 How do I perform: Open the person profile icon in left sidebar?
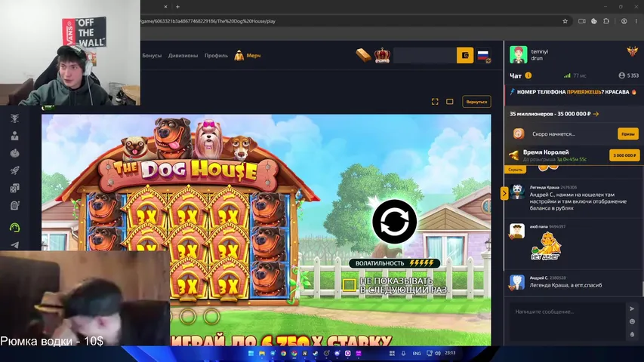pos(15,136)
